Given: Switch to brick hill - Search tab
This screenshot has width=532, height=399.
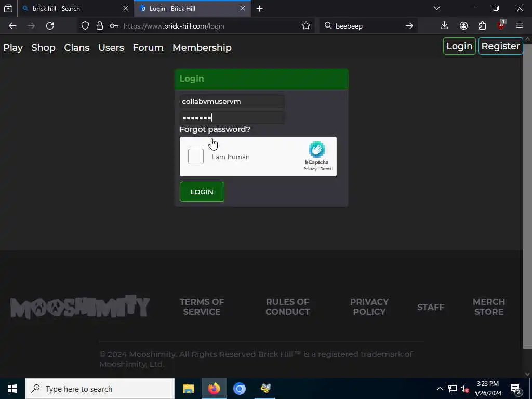Looking at the screenshot, I should click(76, 8).
